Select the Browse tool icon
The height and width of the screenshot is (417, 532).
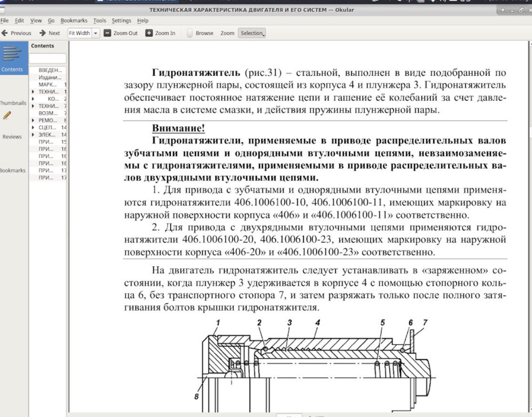(x=190, y=33)
